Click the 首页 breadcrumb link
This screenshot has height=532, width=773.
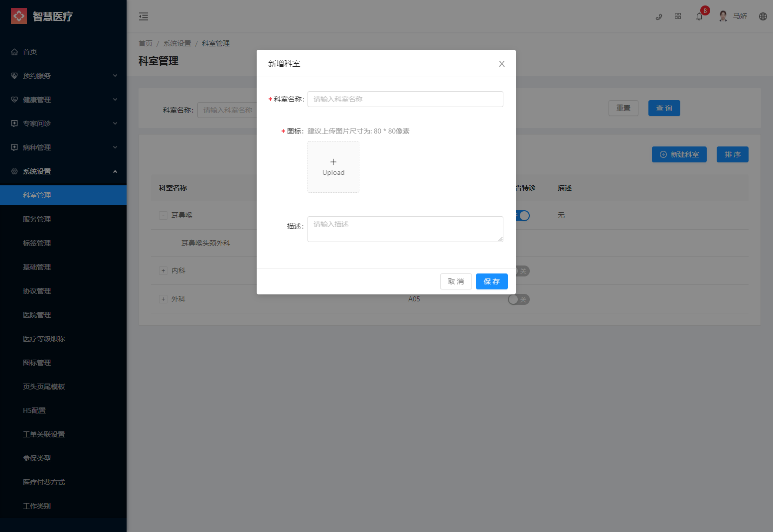pyautogui.click(x=146, y=43)
